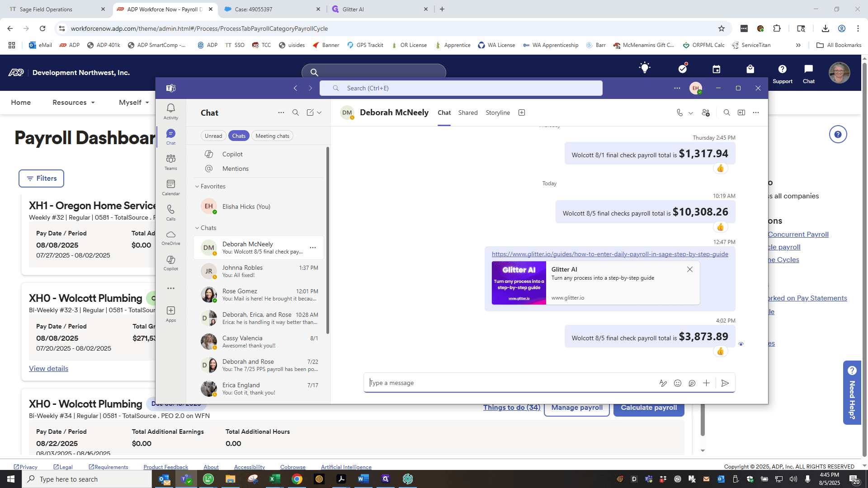Open the glitter.io payroll guide link
868x488 pixels.
tap(610, 254)
